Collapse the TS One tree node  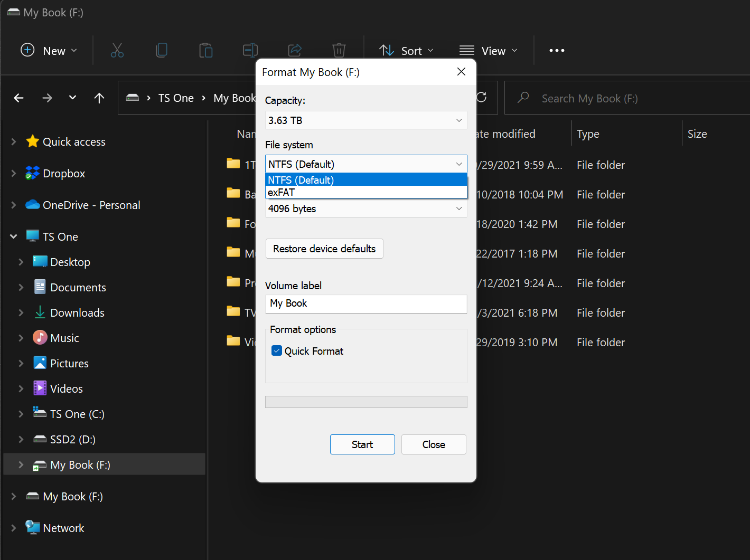14,237
